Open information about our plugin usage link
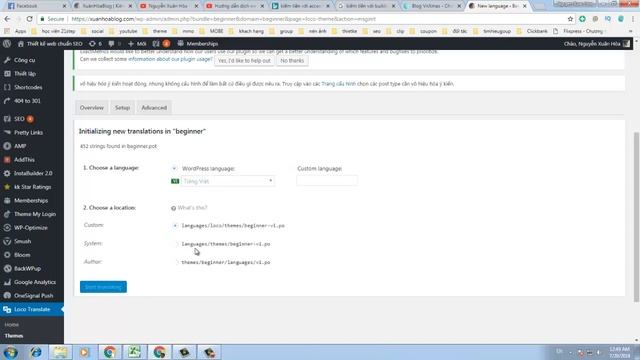This screenshot has height=360, width=640. pyautogui.click(x=170, y=59)
